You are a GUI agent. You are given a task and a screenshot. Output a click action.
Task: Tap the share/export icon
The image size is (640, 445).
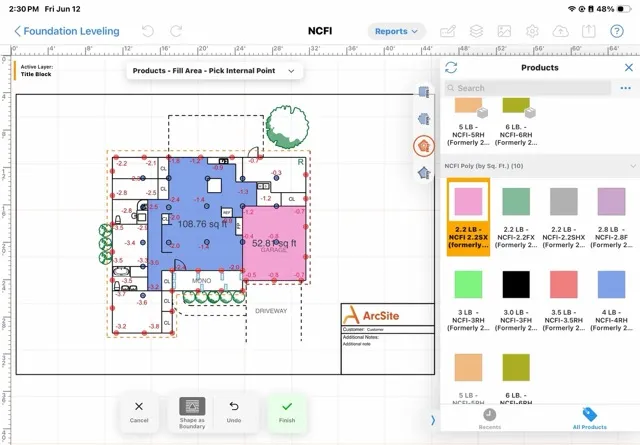coord(589,31)
